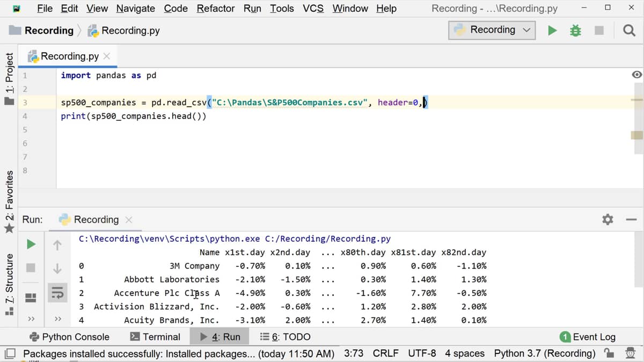Click the cursor position 3:73 in the status bar
This screenshot has width=644, height=362.
[x=353, y=353]
